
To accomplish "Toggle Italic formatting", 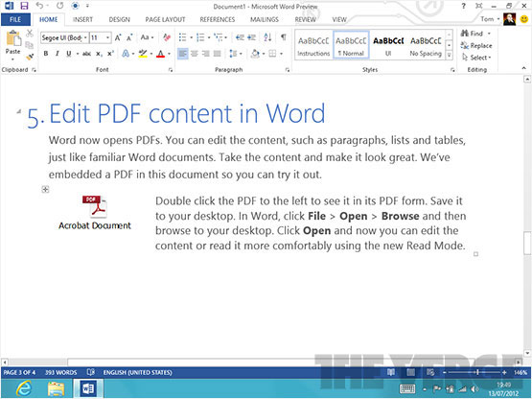I will click(x=57, y=54).
